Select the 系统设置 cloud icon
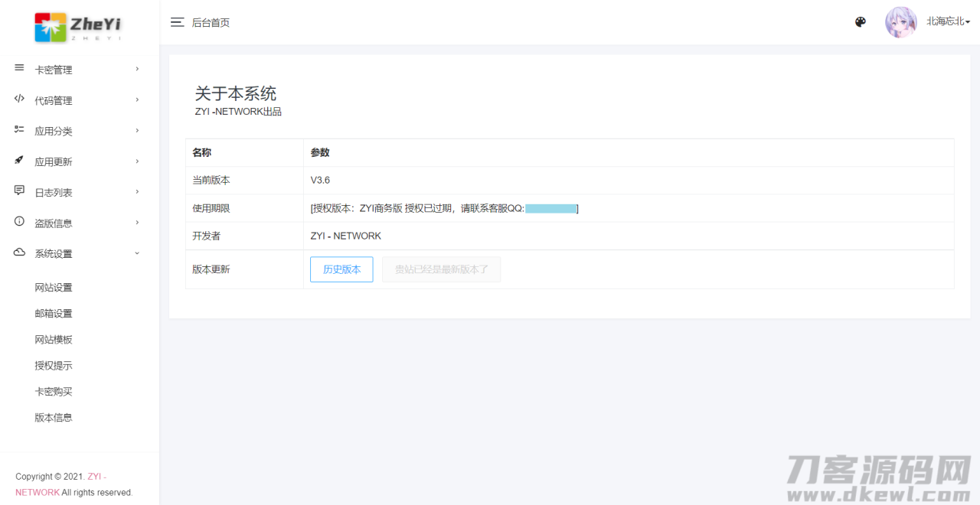980x505 pixels. pyautogui.click(x=18, y=252)
